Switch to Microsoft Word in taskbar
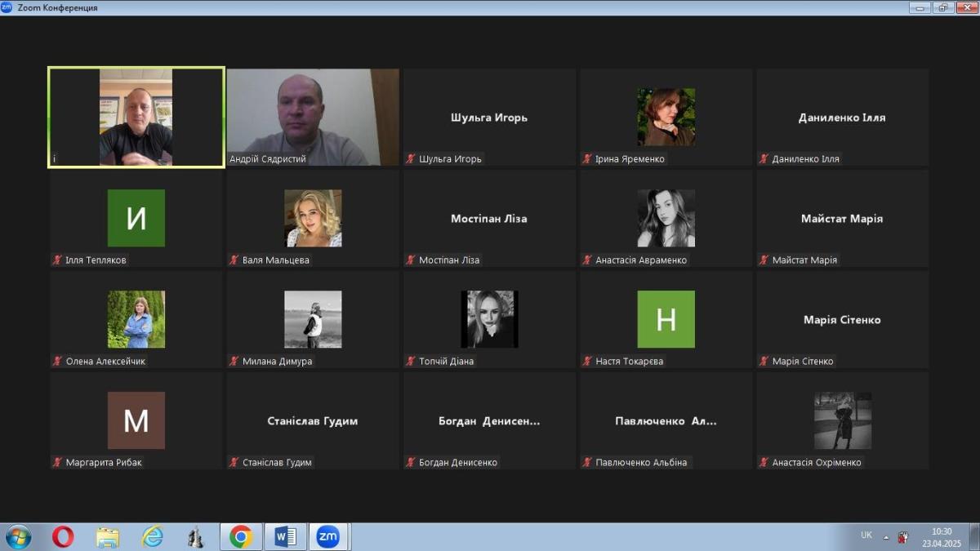 (x=285, y=536)
